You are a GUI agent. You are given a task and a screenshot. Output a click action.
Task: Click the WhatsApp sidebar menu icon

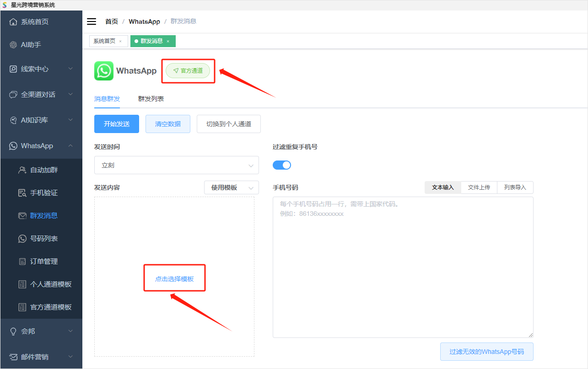point(13,146)
